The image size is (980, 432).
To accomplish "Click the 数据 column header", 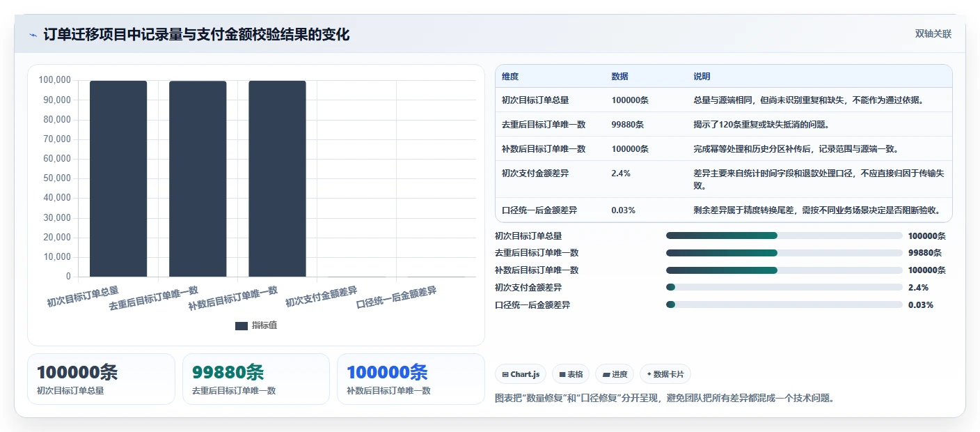I will pos(619,77).
